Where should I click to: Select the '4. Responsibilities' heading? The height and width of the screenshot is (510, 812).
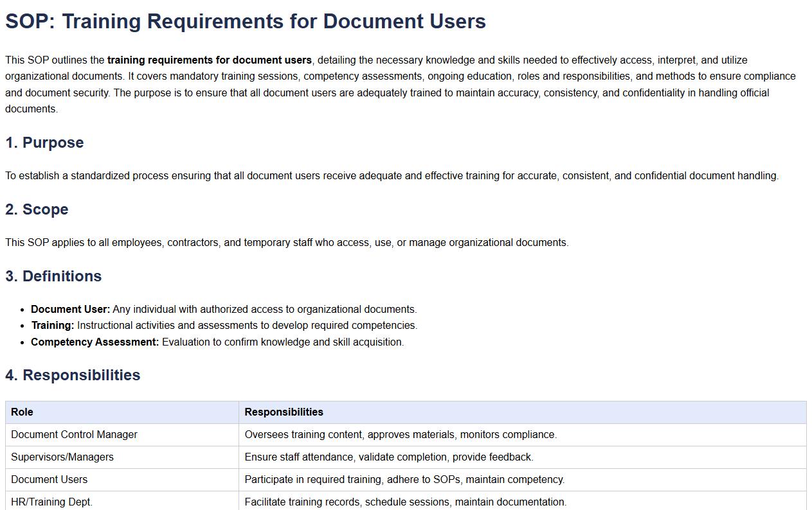(x=73, y=375)
